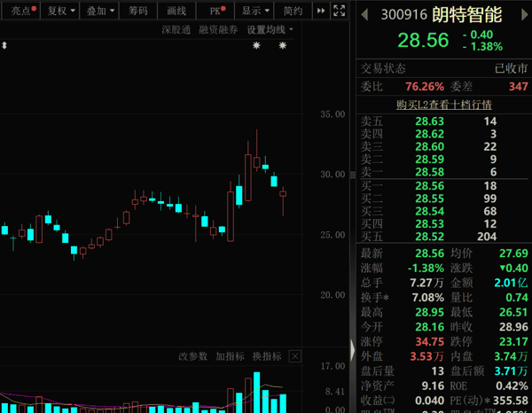Open the 设置均线 moving average dropdown
The width and height of the screenshot is (532, 413).
(270, 30)
